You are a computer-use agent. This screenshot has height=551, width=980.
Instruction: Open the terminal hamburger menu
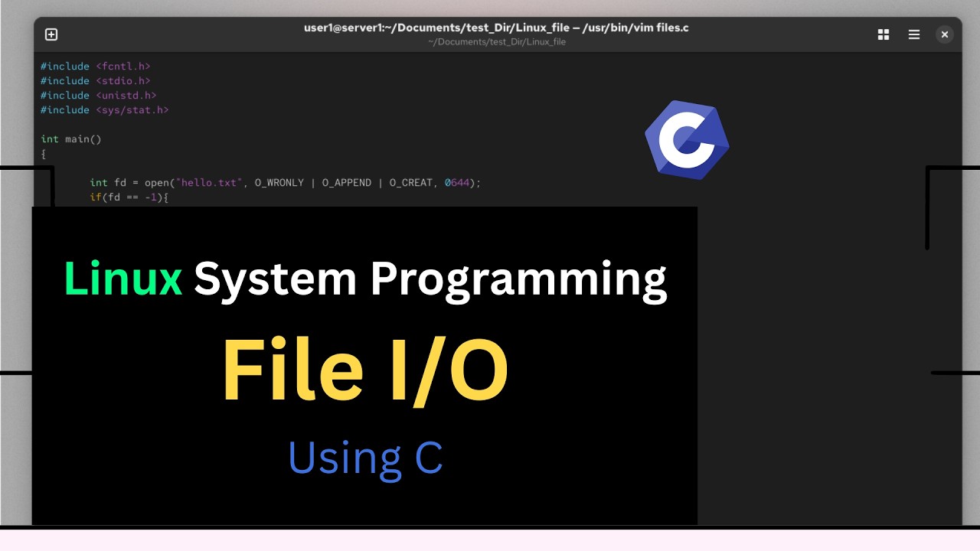pyautogui.click(x=913, y=34)
